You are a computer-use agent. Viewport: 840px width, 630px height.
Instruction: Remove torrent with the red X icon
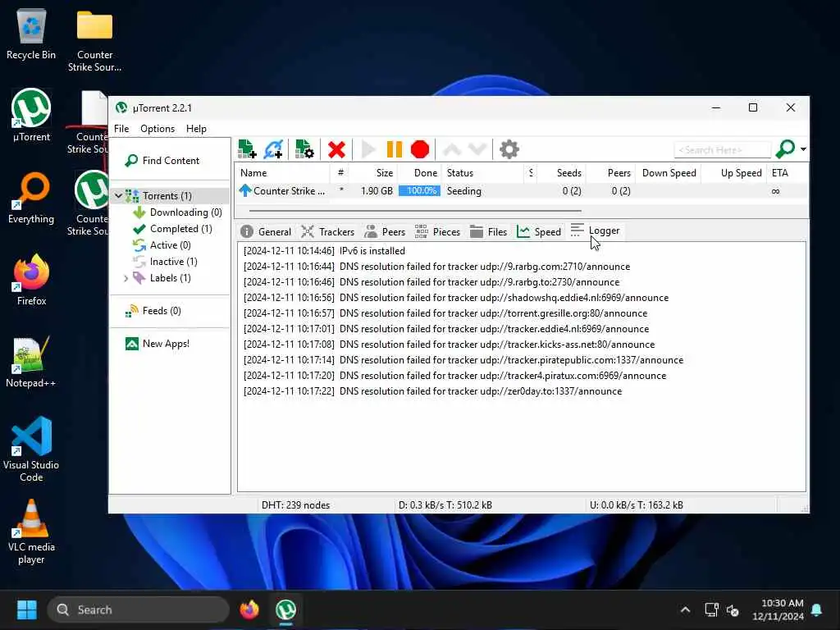click(x=336, y=149)
